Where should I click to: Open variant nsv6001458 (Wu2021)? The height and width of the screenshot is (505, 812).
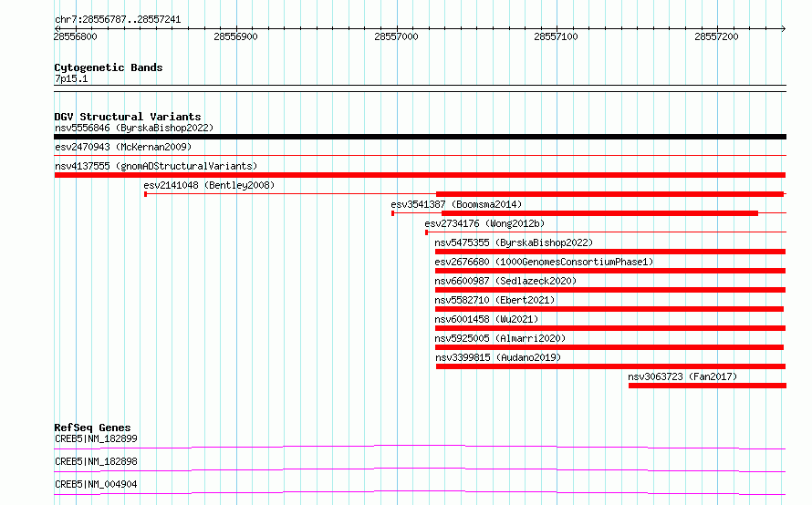tap(486, 319)
